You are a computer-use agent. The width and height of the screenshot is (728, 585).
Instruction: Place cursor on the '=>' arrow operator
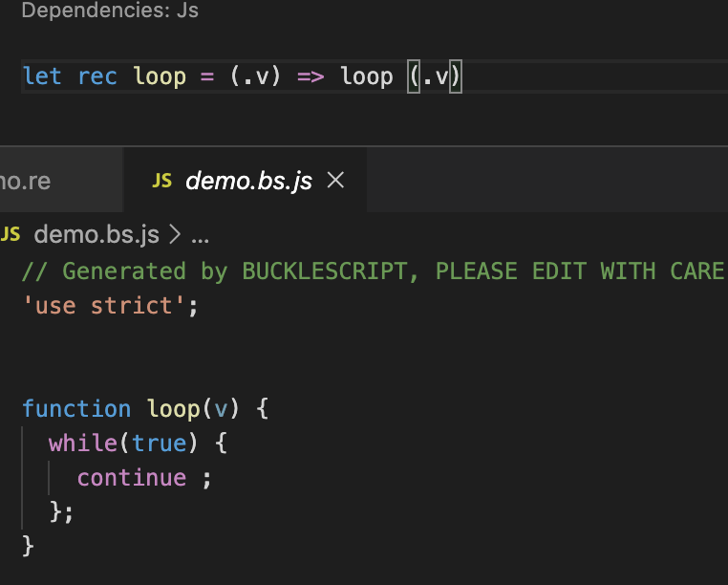pos(311,76)
